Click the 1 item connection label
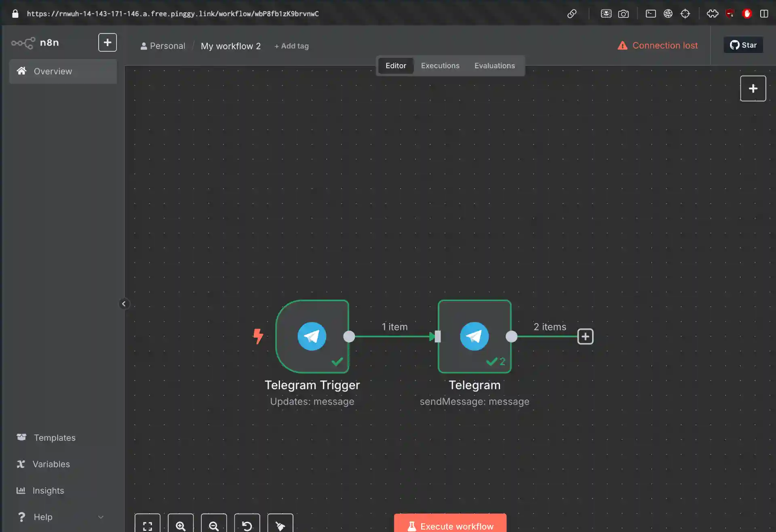776x532 pixels. [x=394, y=327]
